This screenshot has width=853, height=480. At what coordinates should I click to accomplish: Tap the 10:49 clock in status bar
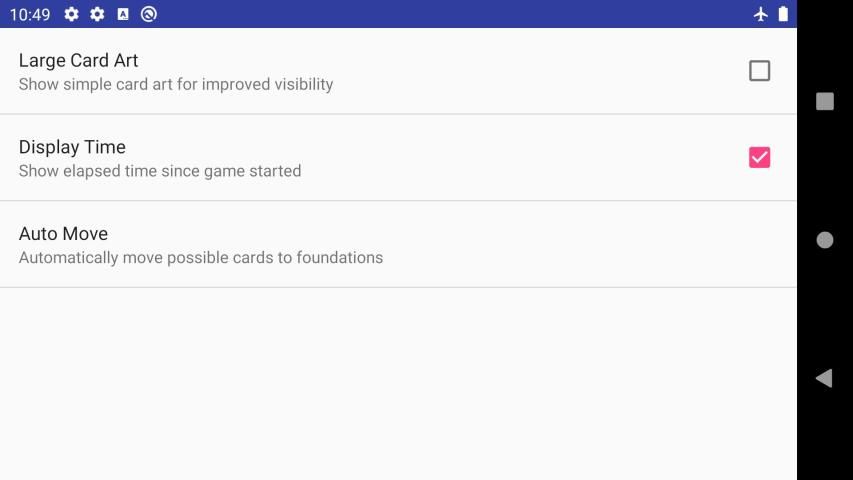point(30,14)
